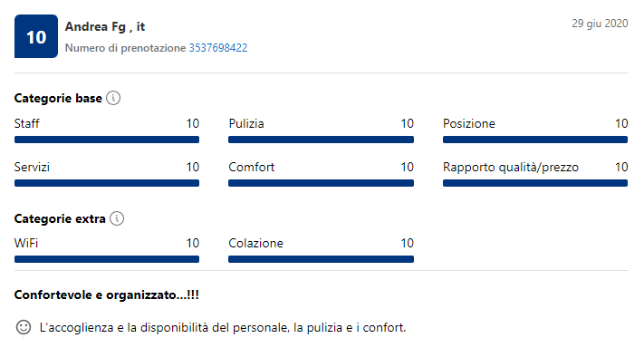The width and height of the screenshot is (644, 338).
Task: Click the Categorie base heading
Action: click(58, 98)
